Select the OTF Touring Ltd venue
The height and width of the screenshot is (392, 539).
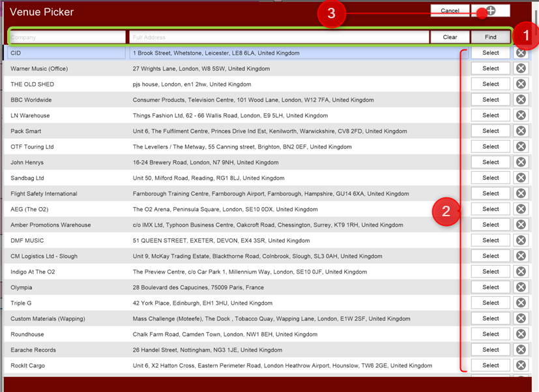pos(491,147)
